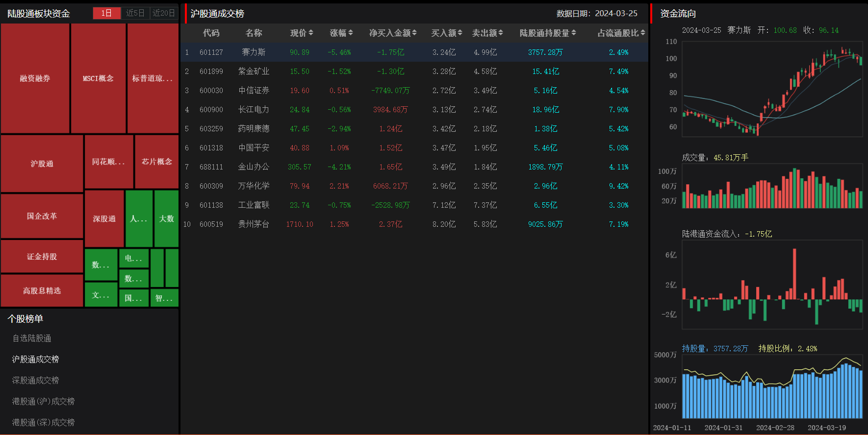The image size is (868, 435).
Task: Click 中信证券 holdings 5.16亿
Action: pos(545,91)
